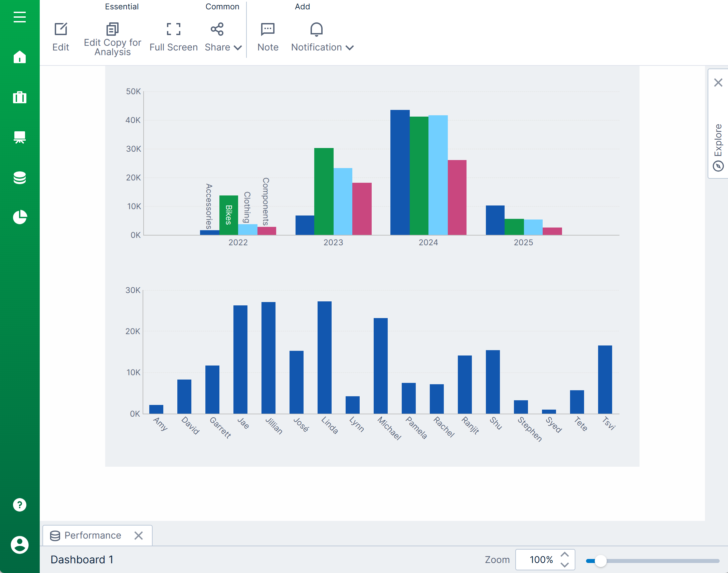The image size is (728, 573).
Task: Open the user profile icon
Action: [19, 545]
